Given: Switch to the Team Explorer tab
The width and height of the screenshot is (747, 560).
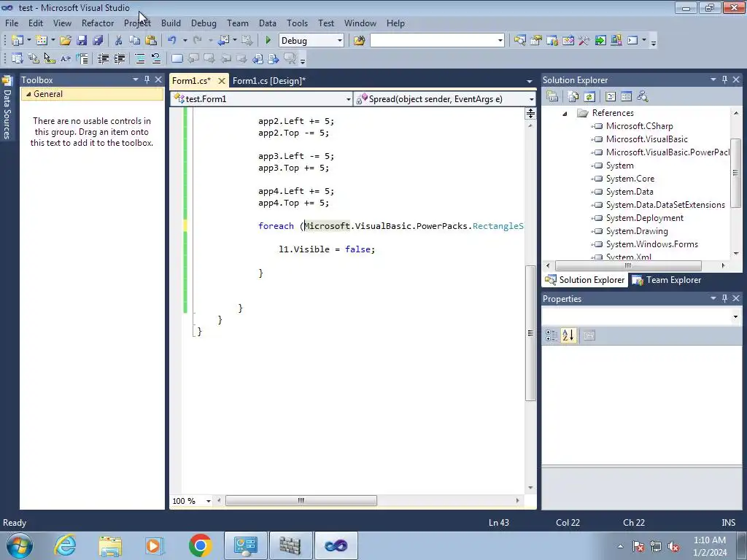Looking at the screenshot, I should click(667, 280).
